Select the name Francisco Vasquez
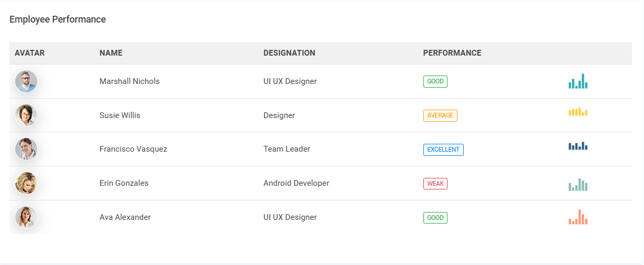This screenshot has height=265, width=644. tap(133, 149)
